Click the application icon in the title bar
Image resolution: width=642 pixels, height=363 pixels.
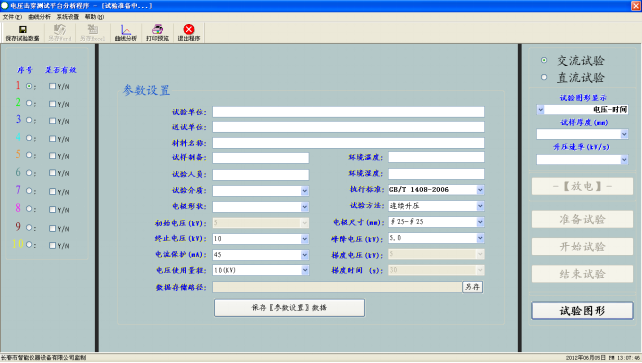pyautogui.click(x=5, y=5)
